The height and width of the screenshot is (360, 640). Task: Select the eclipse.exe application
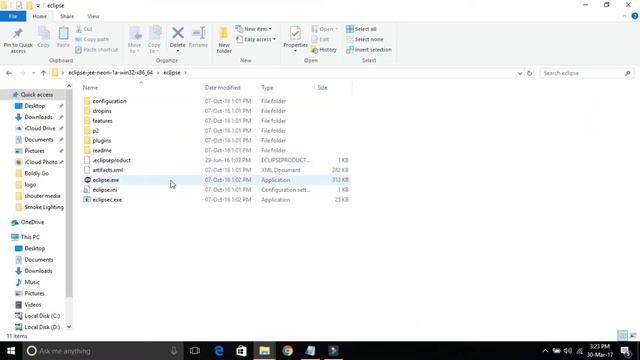(x=106, y=180)
